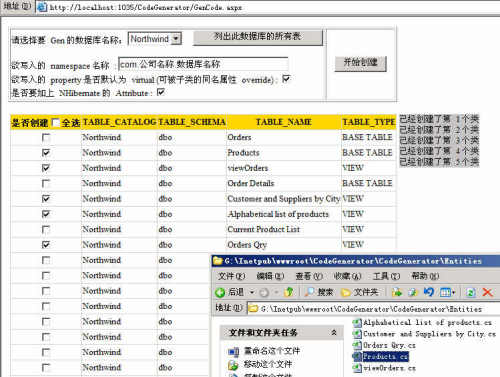
Task: Select the Products.cs file icon
Action: pyautogui.click(x=357, y=356)
